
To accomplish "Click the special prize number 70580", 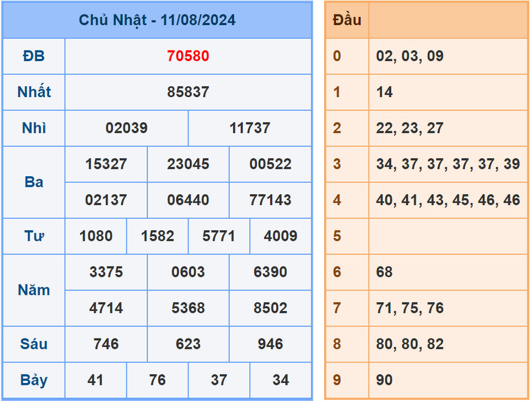I will (x=188, y=56).
